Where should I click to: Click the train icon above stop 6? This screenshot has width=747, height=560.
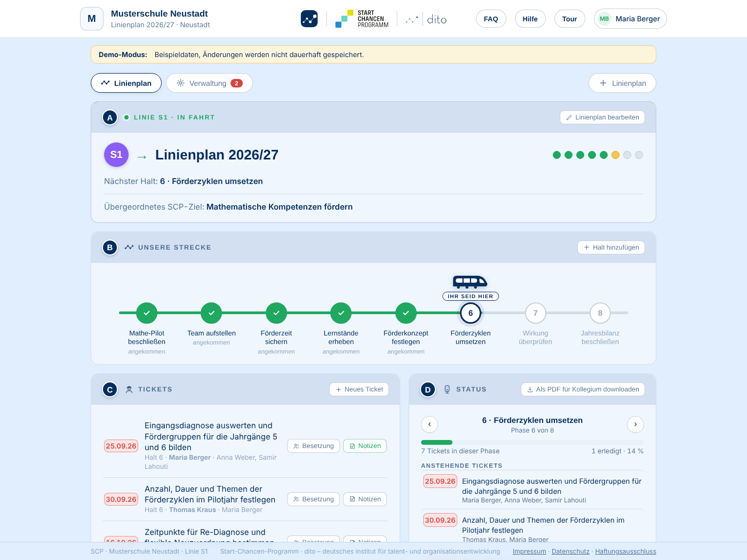click(470, 282)
